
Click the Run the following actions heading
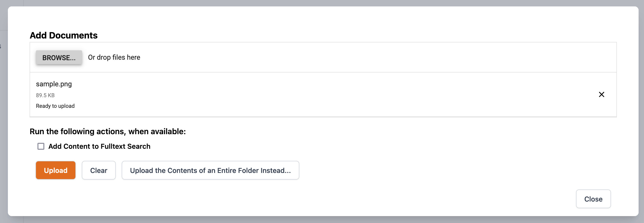[108, 131]
